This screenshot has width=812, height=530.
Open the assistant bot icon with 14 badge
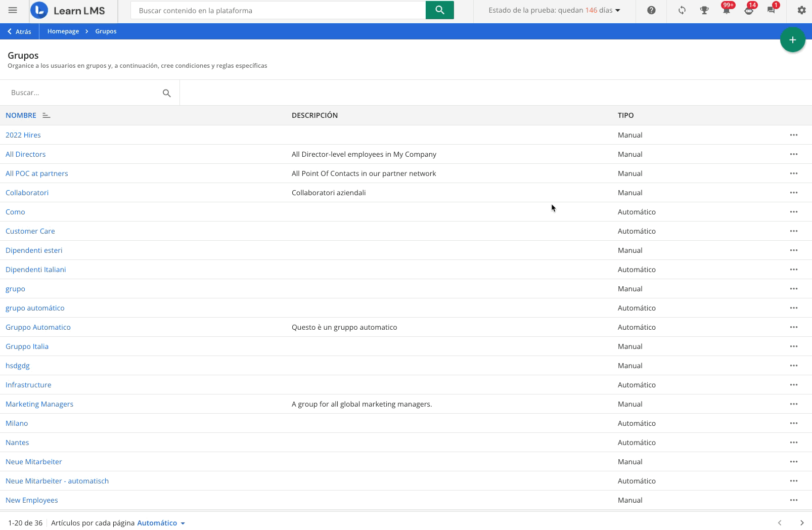pyautogui.click(x=749, y=11)
